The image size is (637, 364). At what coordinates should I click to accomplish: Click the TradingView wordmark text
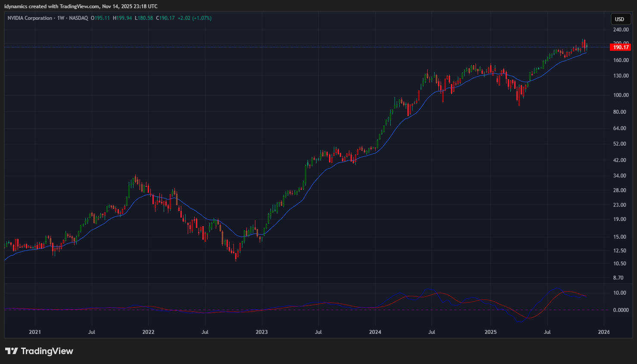point(47,351)
